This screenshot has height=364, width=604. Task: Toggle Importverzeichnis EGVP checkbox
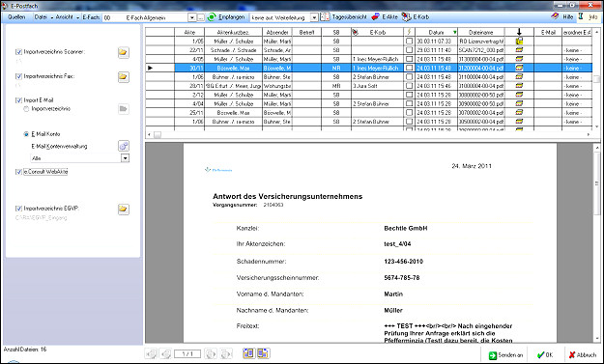tap(18, 209)
